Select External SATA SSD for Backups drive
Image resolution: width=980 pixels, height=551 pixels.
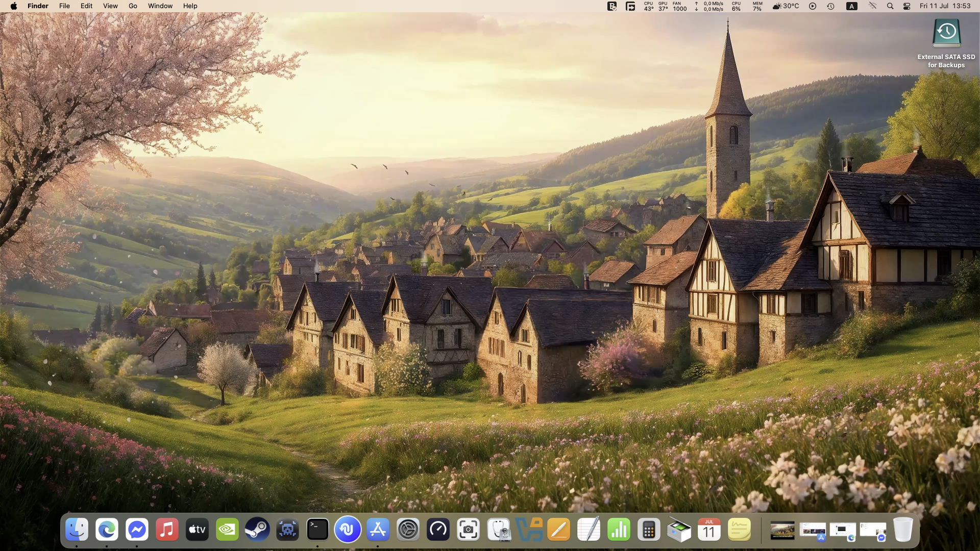946,34
